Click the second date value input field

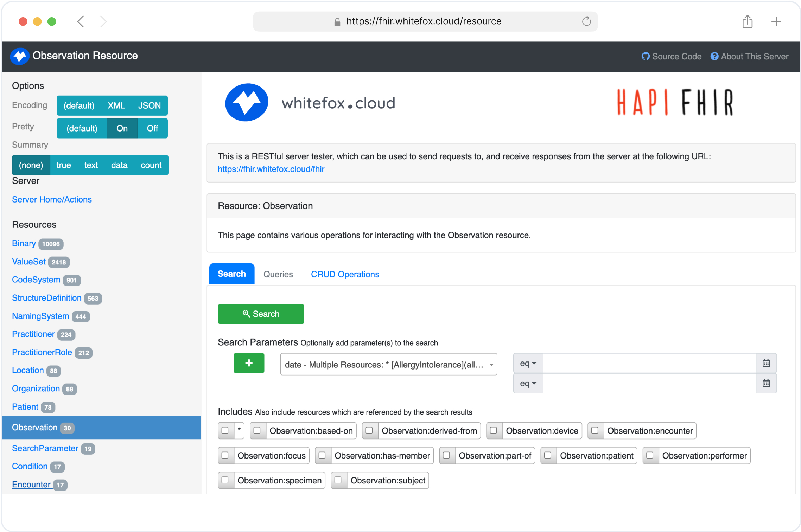(x=649, y=383)
